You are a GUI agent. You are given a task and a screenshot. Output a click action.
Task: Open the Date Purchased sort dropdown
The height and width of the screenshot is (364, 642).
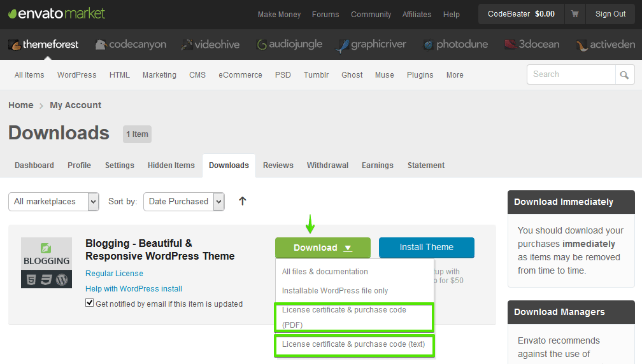(x=184, y=202)
